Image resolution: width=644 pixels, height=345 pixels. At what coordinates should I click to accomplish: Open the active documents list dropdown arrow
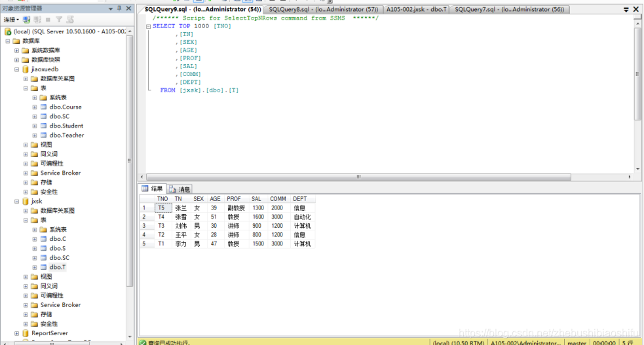(x=626, y=9)
